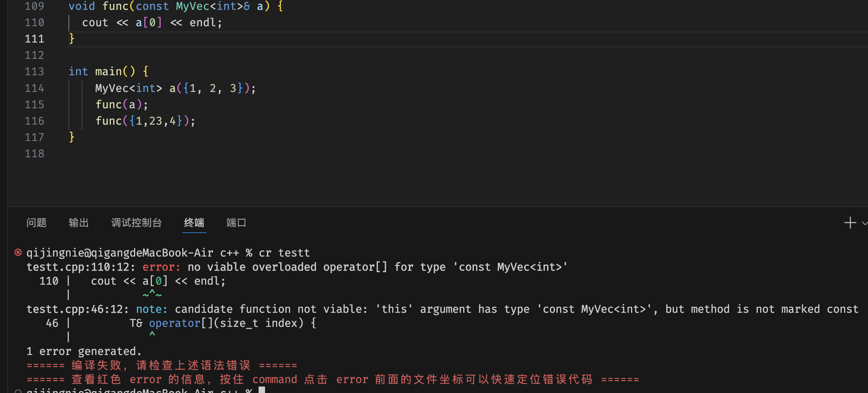Create a new terminal with plus icon

850,223
